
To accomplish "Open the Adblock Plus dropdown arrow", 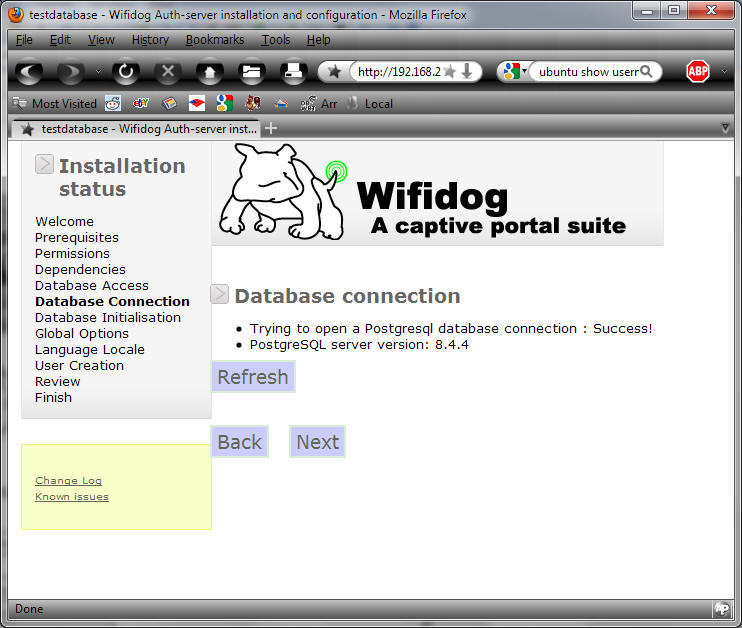I will click(724, 72).
